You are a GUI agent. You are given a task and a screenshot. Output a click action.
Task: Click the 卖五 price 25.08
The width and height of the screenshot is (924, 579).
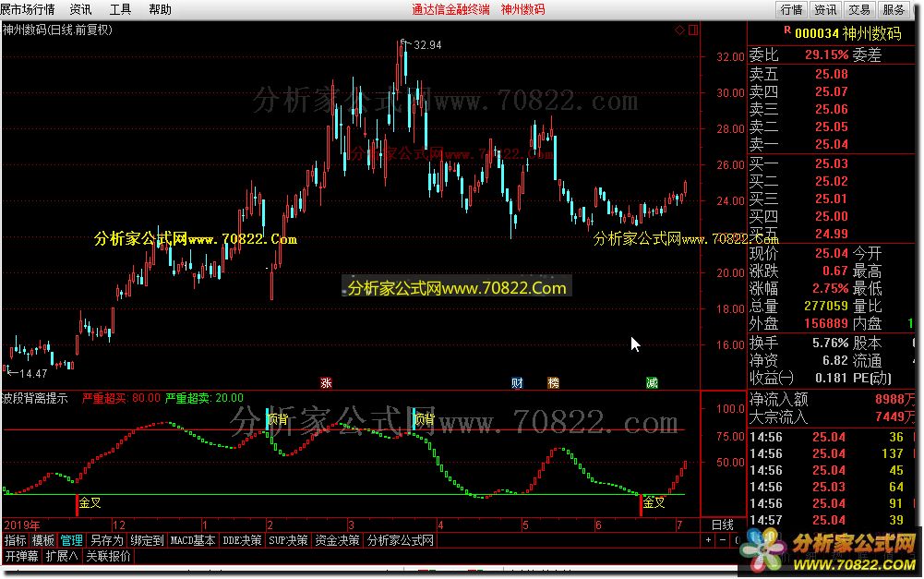coord(832,74)
